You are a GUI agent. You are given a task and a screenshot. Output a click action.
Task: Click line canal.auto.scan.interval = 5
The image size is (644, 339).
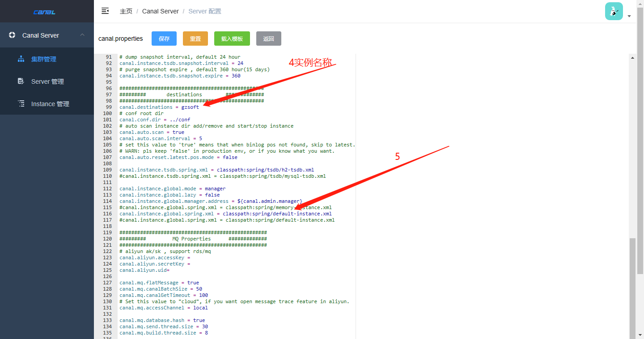coord(161,138)
